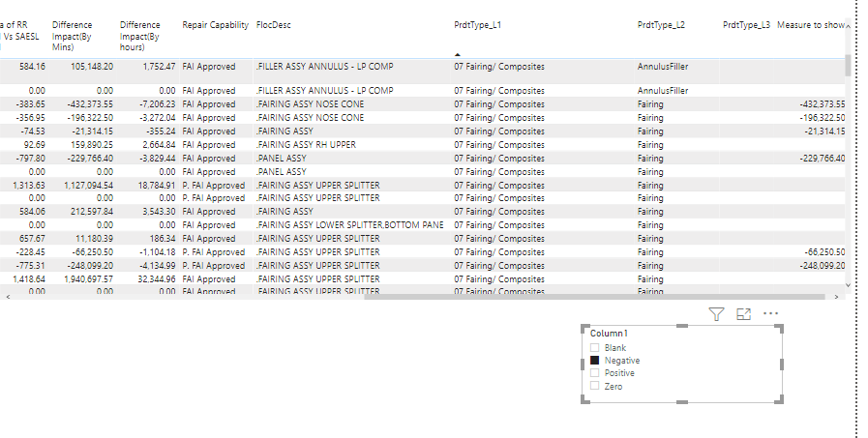Sort by PrdtType_L2 column header

[661, 25]
